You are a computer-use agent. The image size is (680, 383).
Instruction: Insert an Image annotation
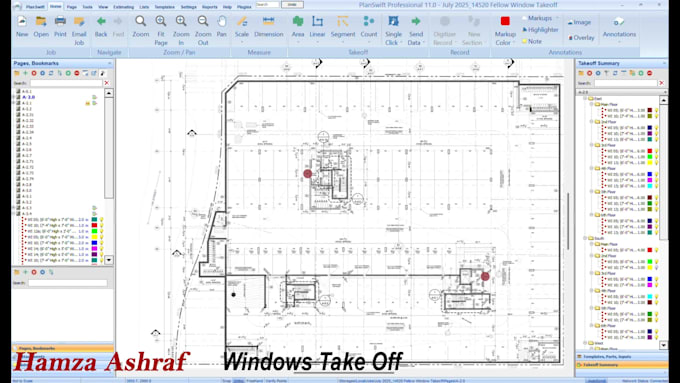[579, 23]
